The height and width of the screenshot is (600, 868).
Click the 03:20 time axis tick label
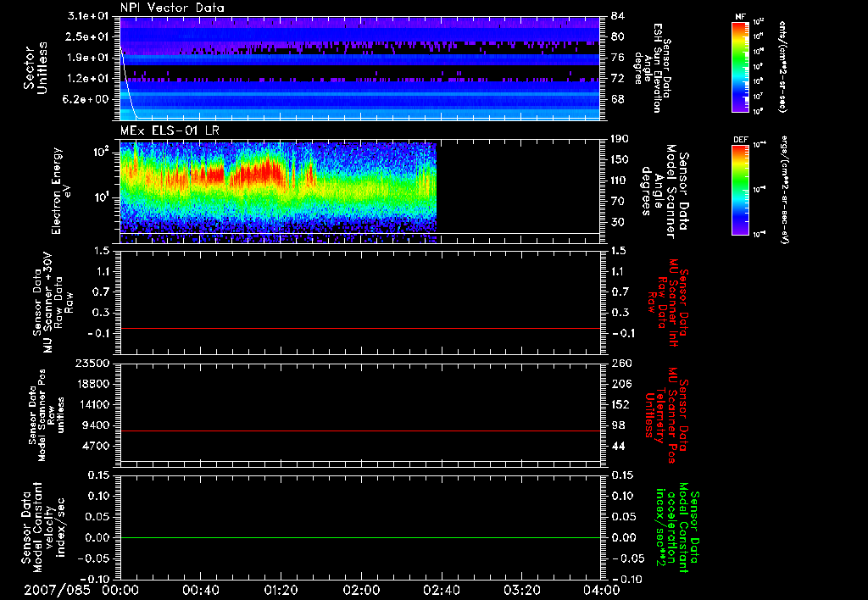(x=521, y=590)
